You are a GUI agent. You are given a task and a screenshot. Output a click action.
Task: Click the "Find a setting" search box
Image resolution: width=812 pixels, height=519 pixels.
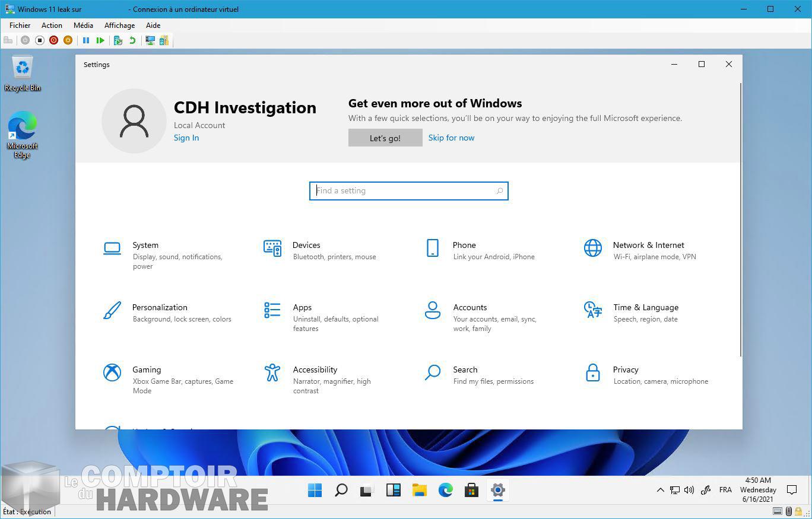pyautogui.click(x=408, y=191)
